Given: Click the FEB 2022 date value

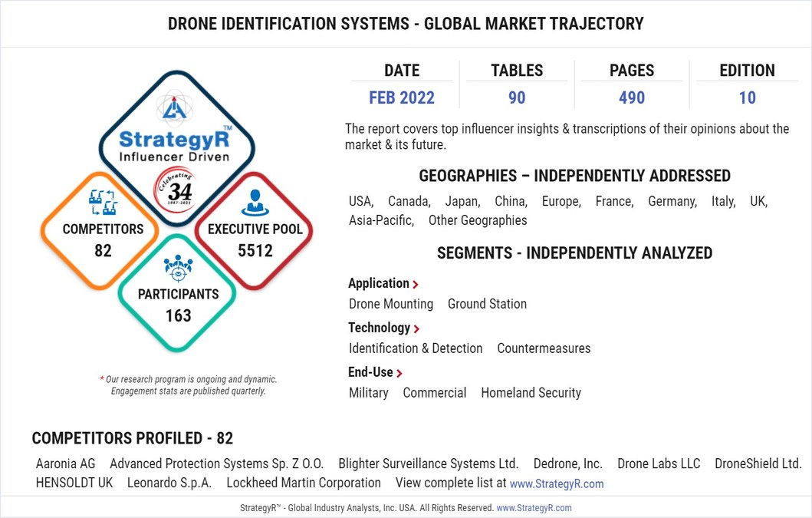Looking at the screenshot, I should point(401,97).
